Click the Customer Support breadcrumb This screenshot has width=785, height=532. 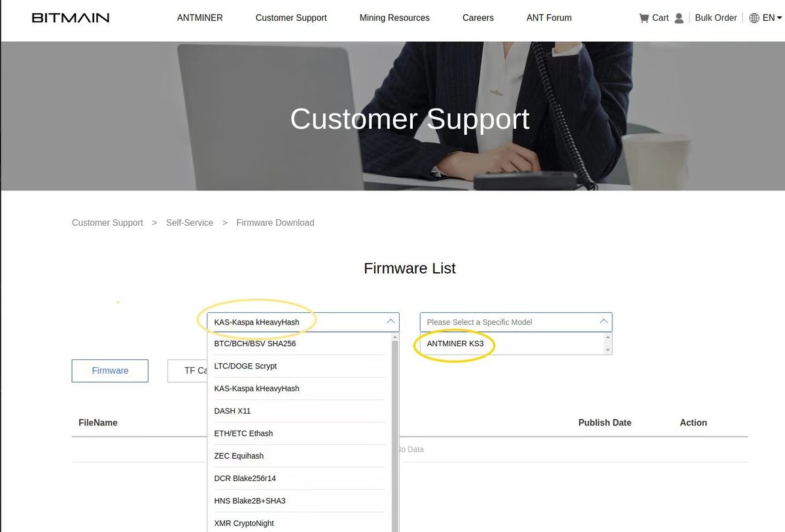tap(107, 222)
